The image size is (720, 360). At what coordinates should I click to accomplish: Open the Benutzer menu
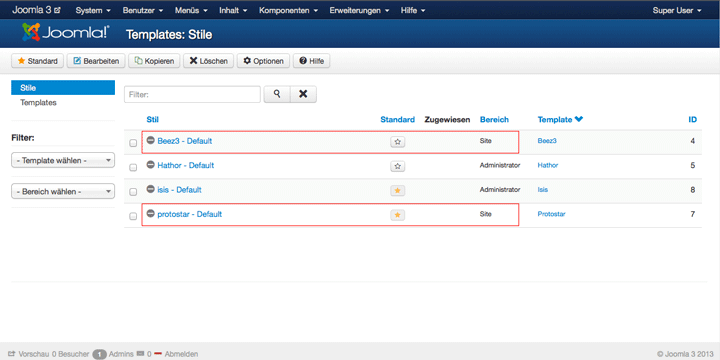click(x=142, y=10)
